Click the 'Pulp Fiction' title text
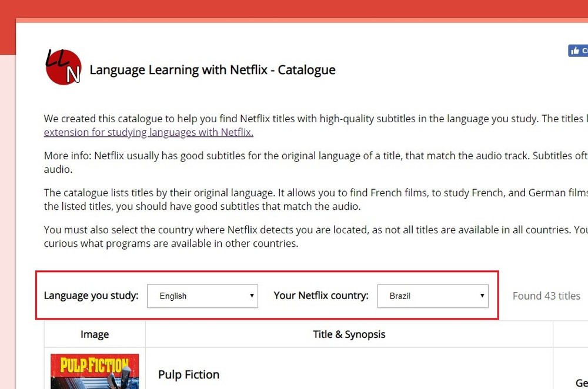Viewport: 588px width, 389px height. click(x=189, y=374)
